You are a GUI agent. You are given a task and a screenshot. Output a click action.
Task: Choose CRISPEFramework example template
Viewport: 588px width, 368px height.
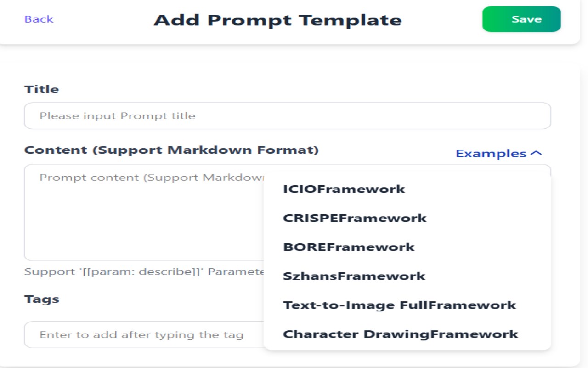355,218
